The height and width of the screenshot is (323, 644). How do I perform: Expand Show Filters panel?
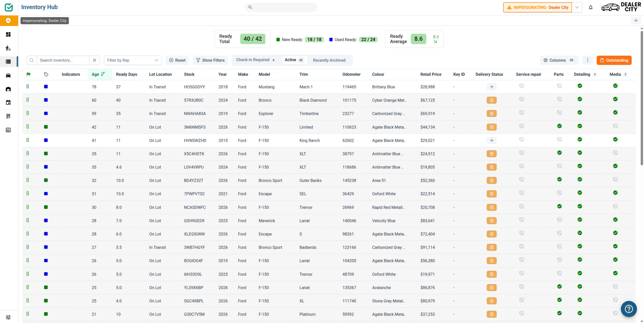pos(210,60)
